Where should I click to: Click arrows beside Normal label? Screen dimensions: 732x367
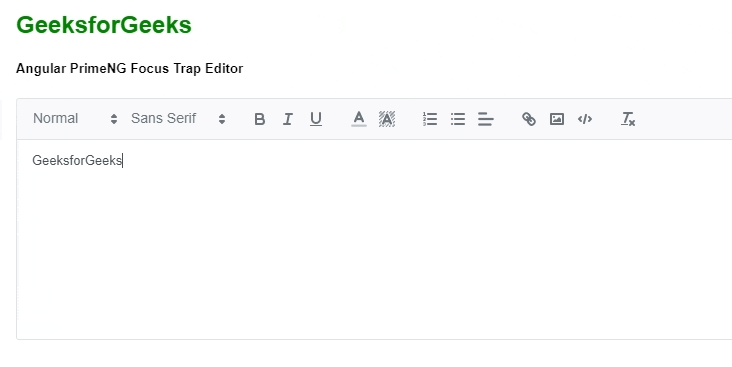pos(114,119)
